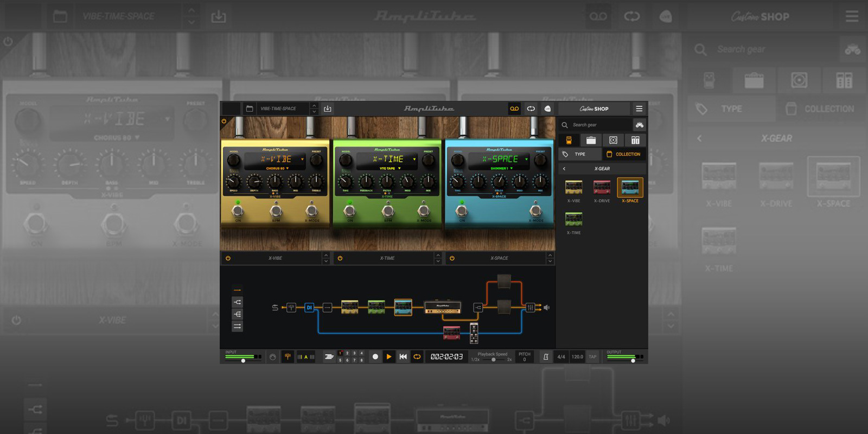Choose the single series routing icon
868x434 pixels.
237,290
